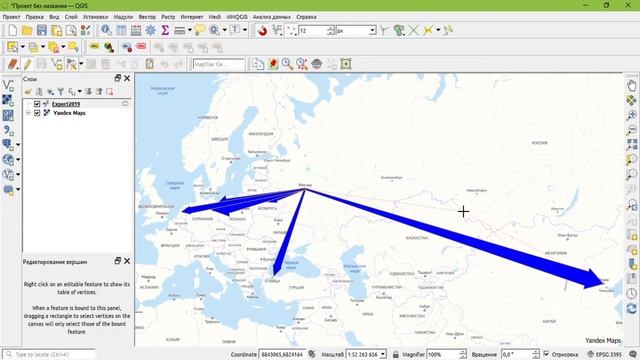
Task: Open the yellow star tool dropdown arrow
Action: click(438, 31)
